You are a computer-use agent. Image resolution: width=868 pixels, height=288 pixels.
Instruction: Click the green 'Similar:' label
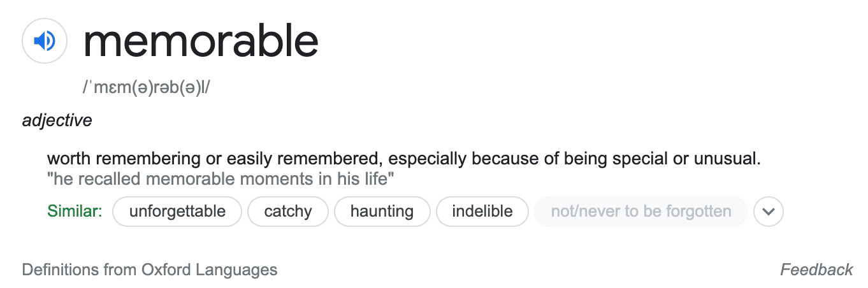tap(75, 212)
